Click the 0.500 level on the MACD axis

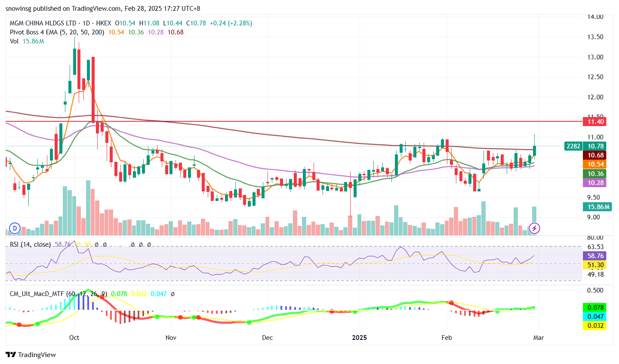[x=595, y=290]
